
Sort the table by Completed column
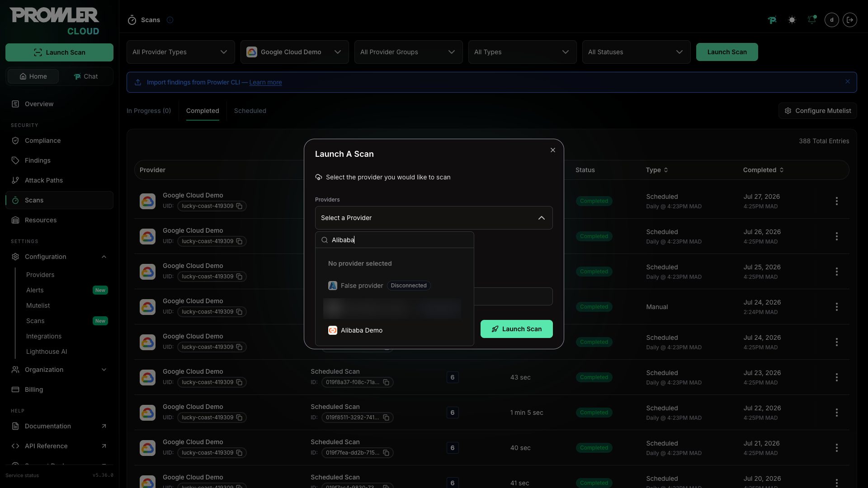[x=764, y=170]
